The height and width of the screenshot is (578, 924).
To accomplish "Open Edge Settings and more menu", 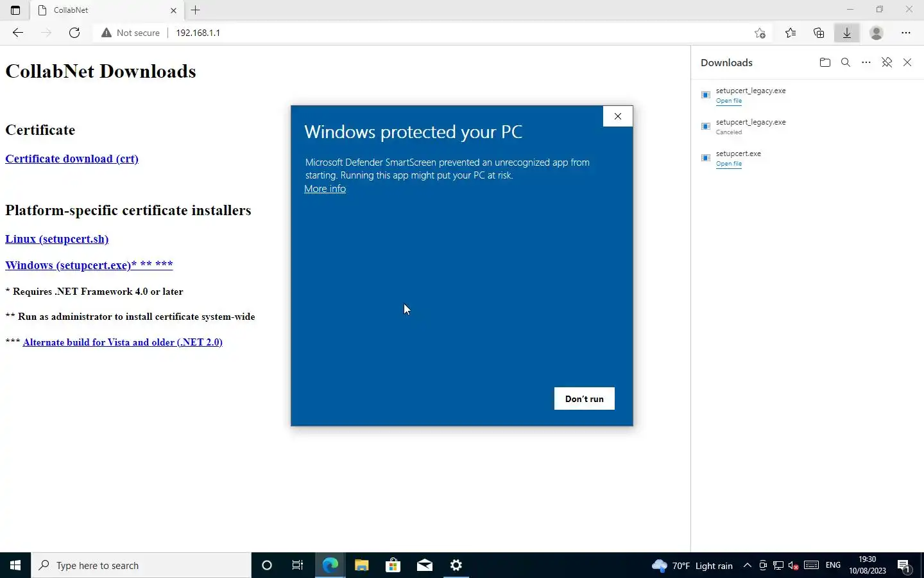I will (x=906, y=33).
